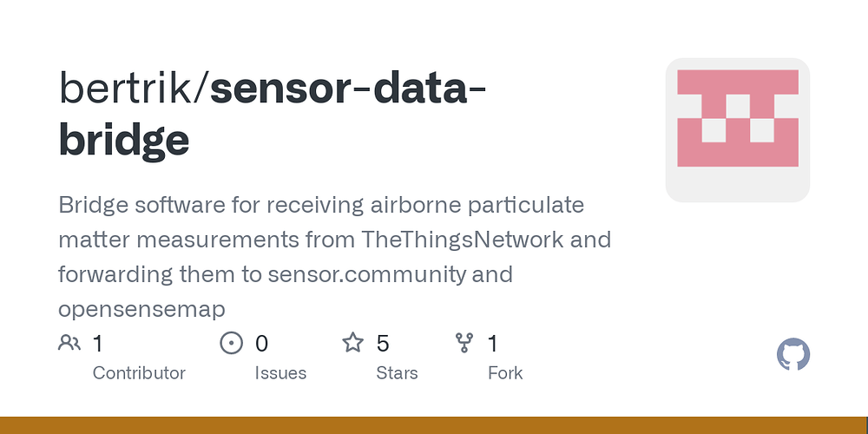This screenshot has height=434, width=868.
Task: Click the word TheThingsNetwork in description
Action: [x=463, y=240]
